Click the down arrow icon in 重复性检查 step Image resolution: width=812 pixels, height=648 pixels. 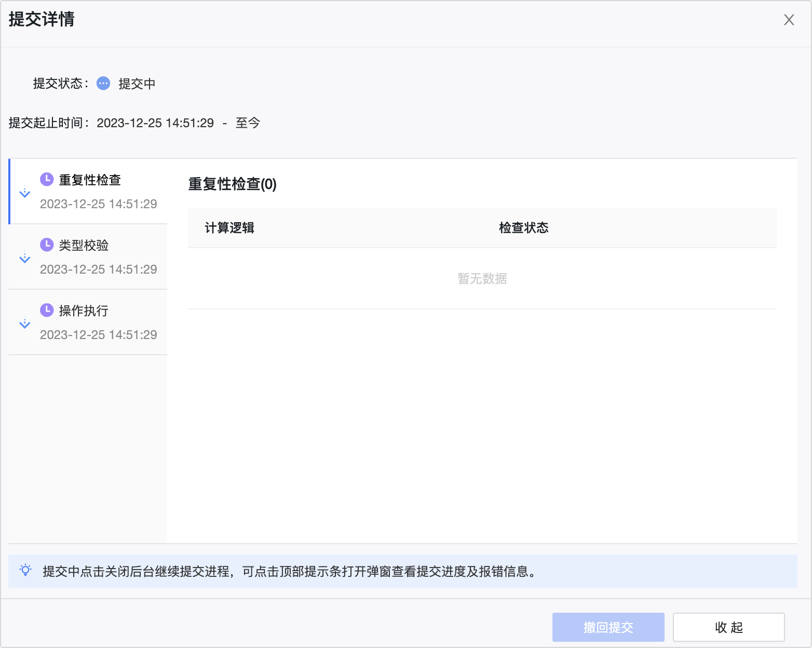click(24, 192)
